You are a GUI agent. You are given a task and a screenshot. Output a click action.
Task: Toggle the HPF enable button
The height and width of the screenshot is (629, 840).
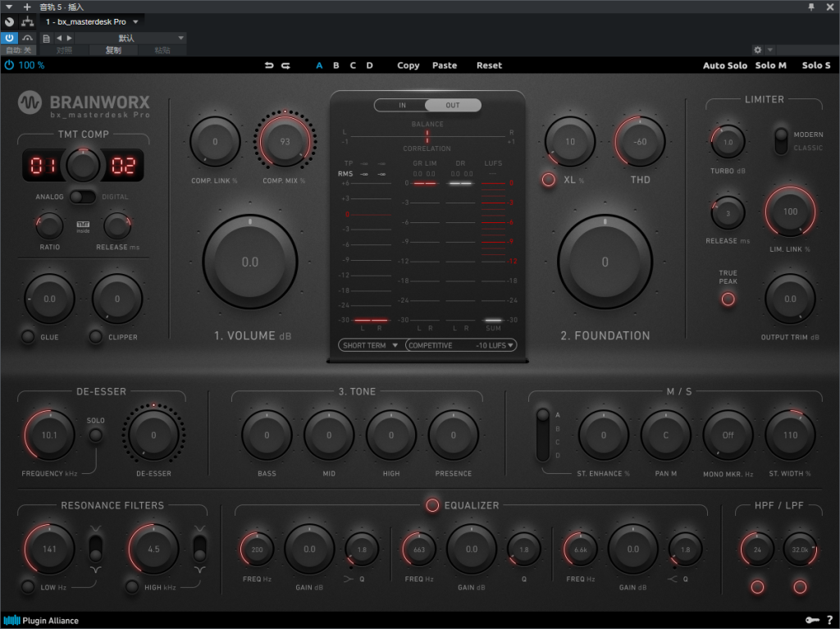757,586
